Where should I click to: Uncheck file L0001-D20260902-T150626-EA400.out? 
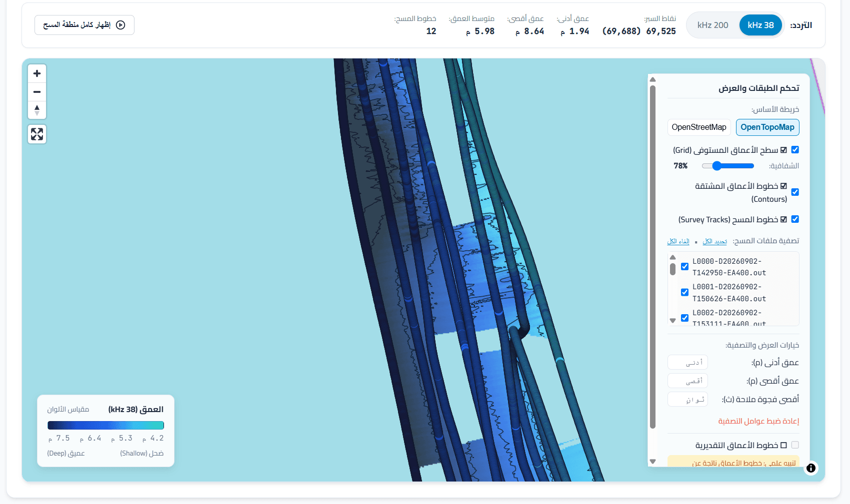pos(684,293)
